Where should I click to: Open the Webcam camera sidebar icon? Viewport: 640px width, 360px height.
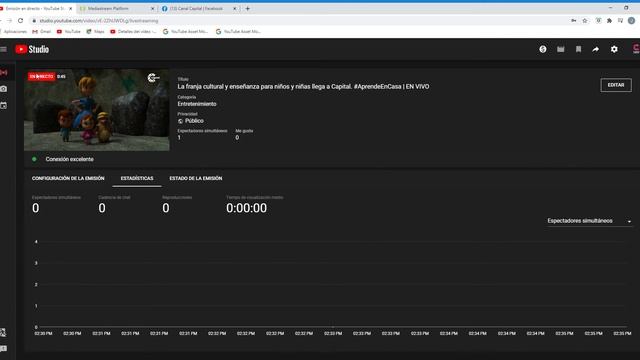4,89
